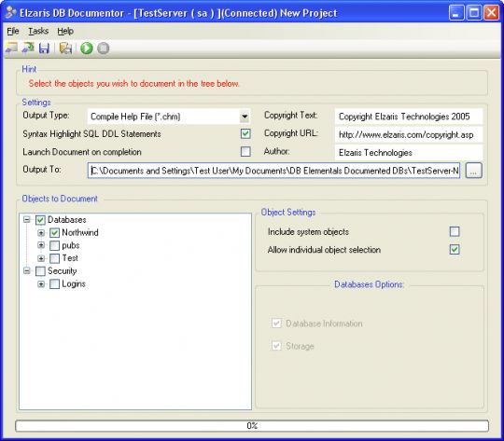Screen dimensions: 504x441
Task: Select the Test tree label
Action: tap(70, 258)
